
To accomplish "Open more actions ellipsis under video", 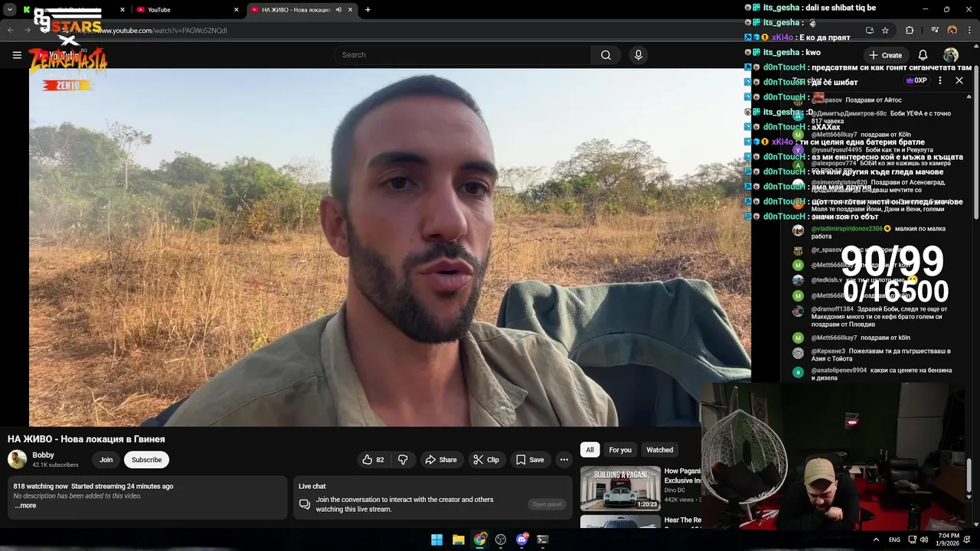I will [564, 460].
